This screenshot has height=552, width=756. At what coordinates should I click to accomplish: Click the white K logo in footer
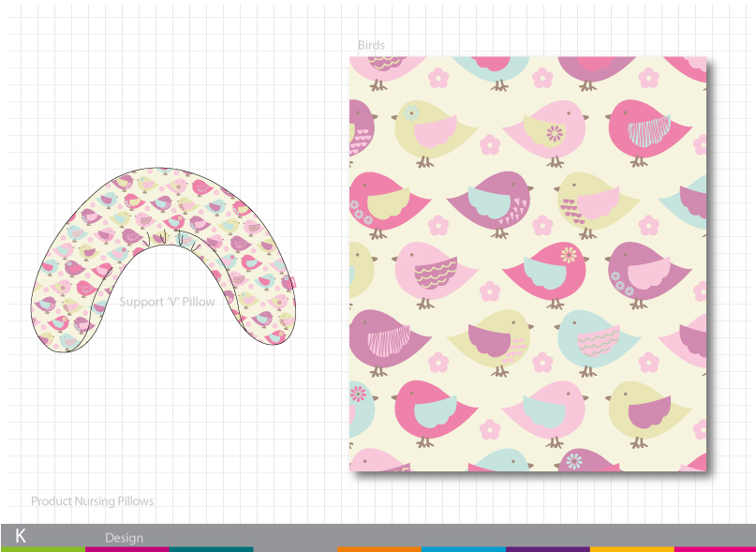point(21,535)
